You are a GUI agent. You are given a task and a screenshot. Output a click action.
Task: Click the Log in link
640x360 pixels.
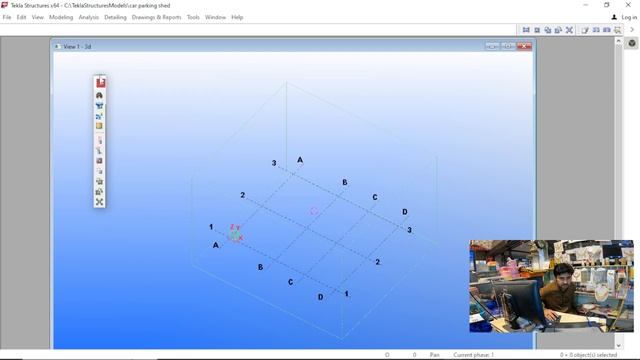[629, 17]
